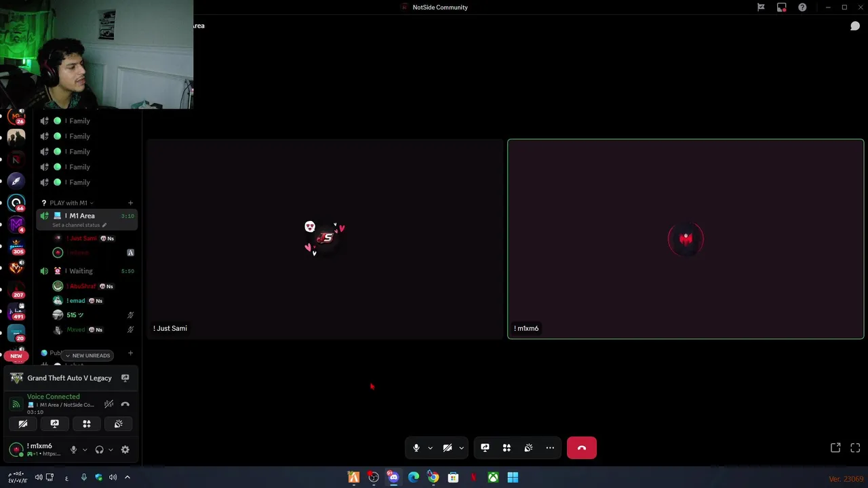Open the server with badge 26
This screenshot has width=868, height=488.
(16, 117)
